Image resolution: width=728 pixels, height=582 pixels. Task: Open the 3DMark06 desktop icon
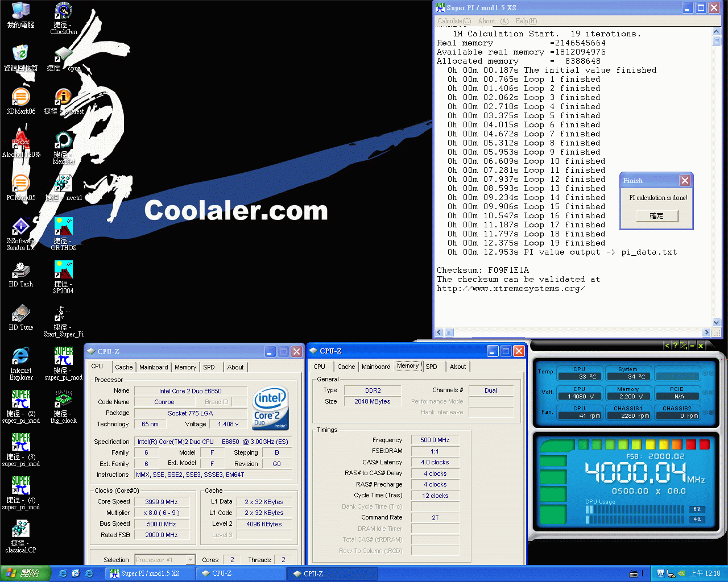(x=21, y=101)
